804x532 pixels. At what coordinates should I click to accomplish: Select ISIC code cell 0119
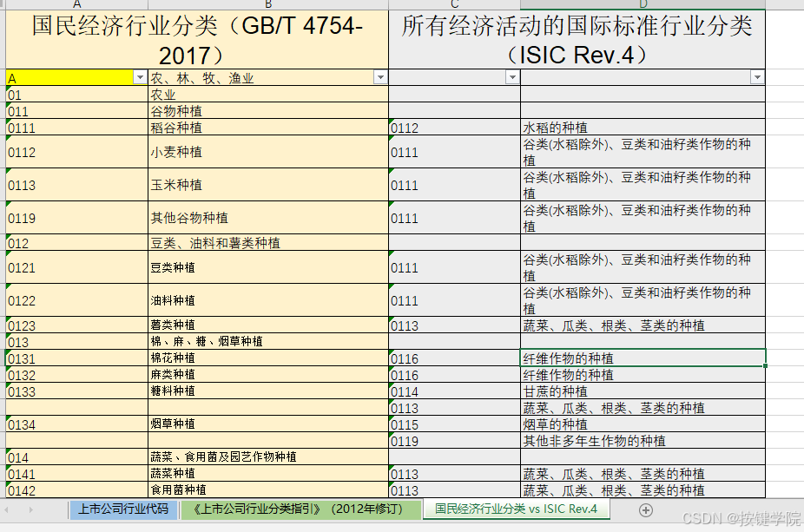coord(455,440)
